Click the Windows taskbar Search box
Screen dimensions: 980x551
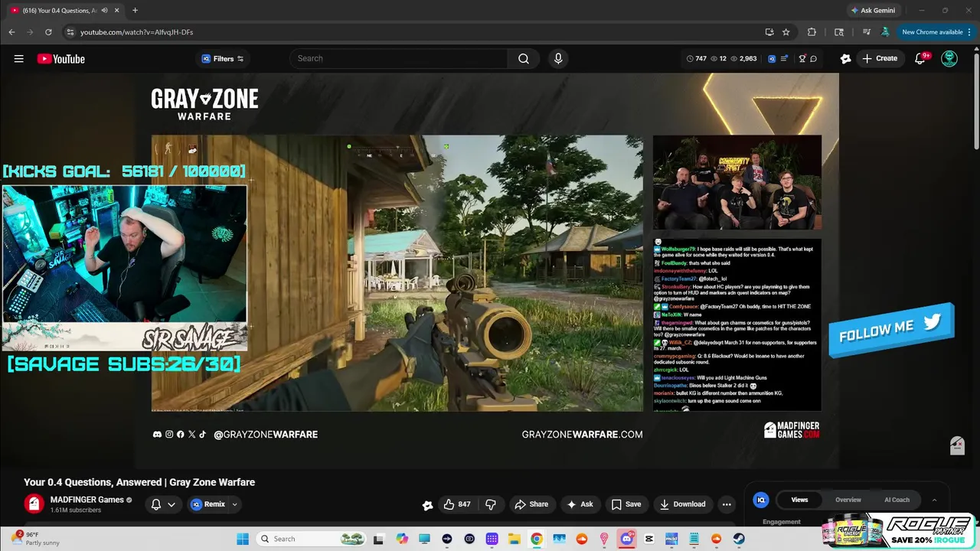312,539
